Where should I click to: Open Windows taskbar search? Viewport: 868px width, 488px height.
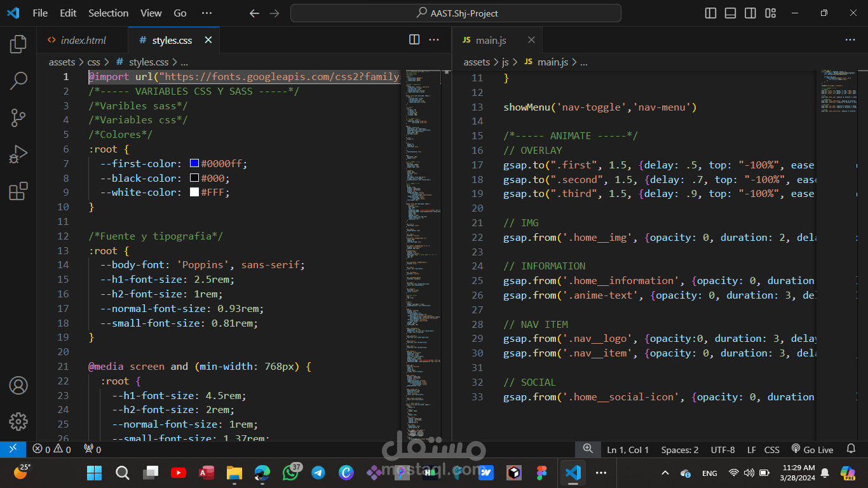tap(123, 473)
